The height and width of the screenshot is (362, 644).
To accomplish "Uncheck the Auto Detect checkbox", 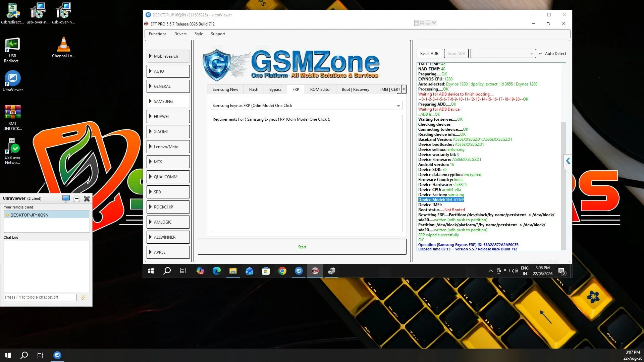I will (x=540, y=54).
